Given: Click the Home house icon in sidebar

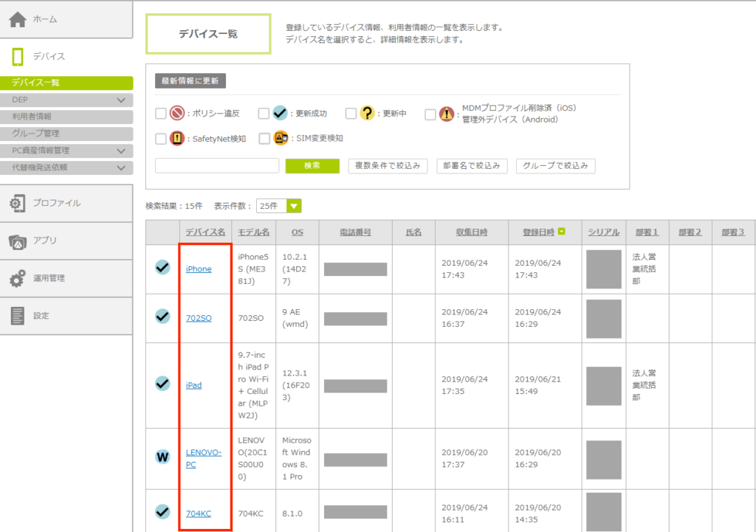Looking at the screenshot, I should pos(18,20).
